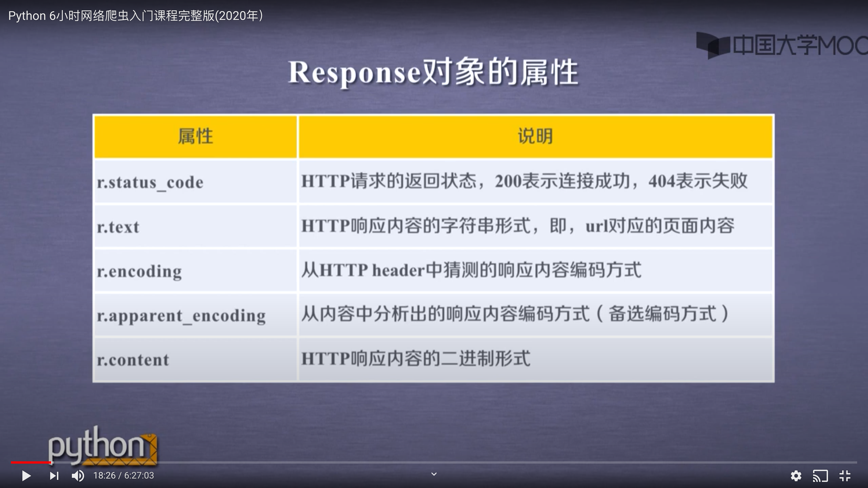Click the yellow 说明 header cell
Image resolution: width=868 pixels, height=488 pixels.
click(x=535, y=136)
